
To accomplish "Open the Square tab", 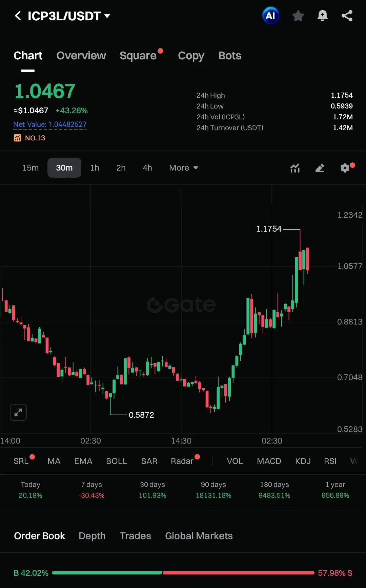I will [x=138, y=56].
